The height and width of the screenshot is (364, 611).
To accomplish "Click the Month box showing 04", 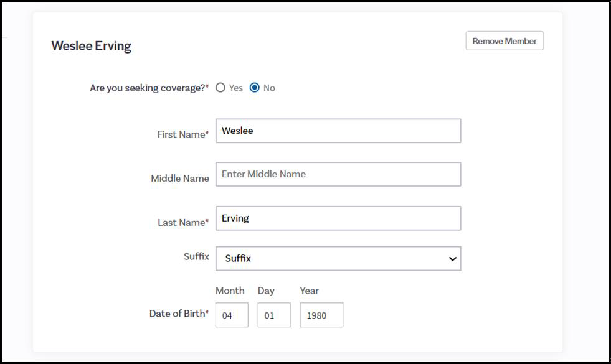I will (x=232, y=315).
